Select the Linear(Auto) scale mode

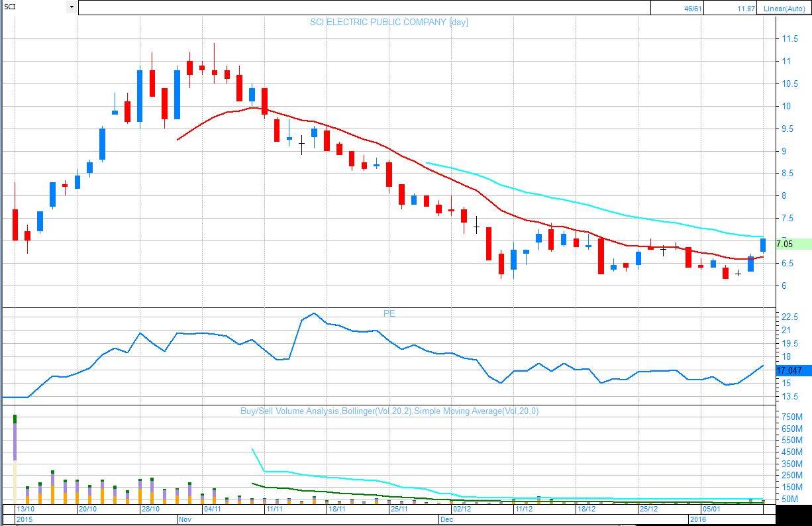pos(784,8)
